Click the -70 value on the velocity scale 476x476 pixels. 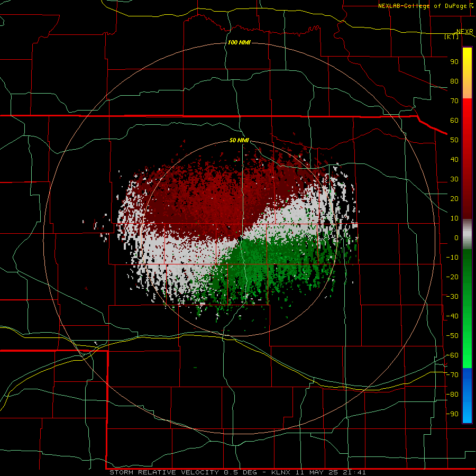coord(452,375)
